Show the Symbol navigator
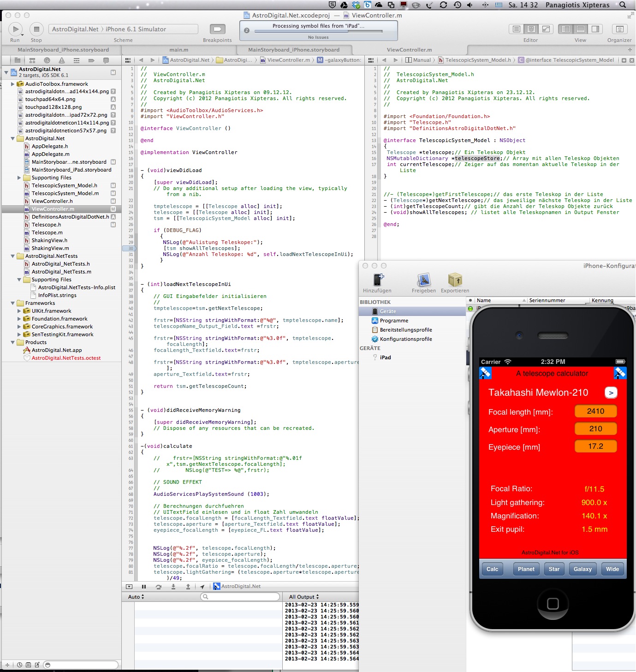 tap(32, 60)
